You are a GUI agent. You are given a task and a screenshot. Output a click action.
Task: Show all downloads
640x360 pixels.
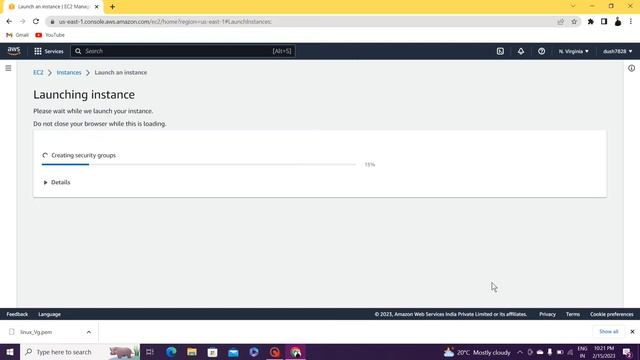(609, 331)
